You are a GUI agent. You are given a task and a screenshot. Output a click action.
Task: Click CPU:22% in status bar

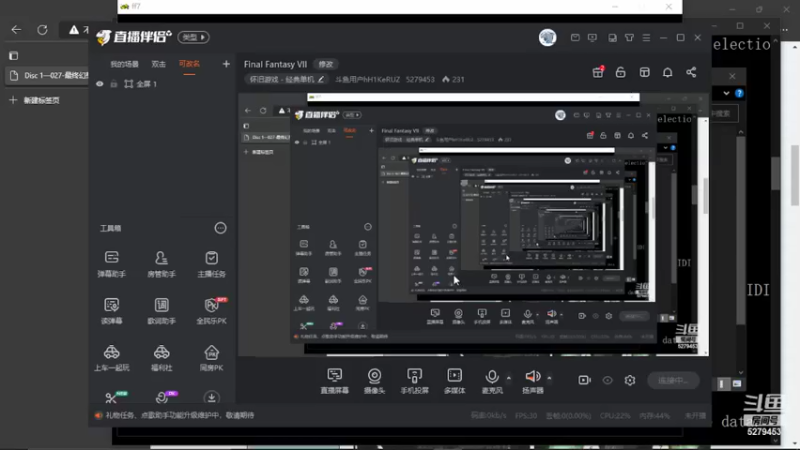[615, 416]
